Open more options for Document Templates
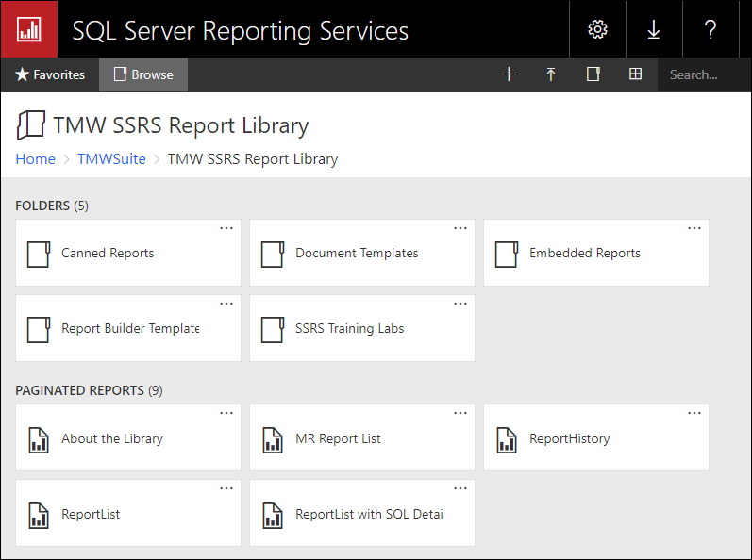 click(x=460, y=228)
